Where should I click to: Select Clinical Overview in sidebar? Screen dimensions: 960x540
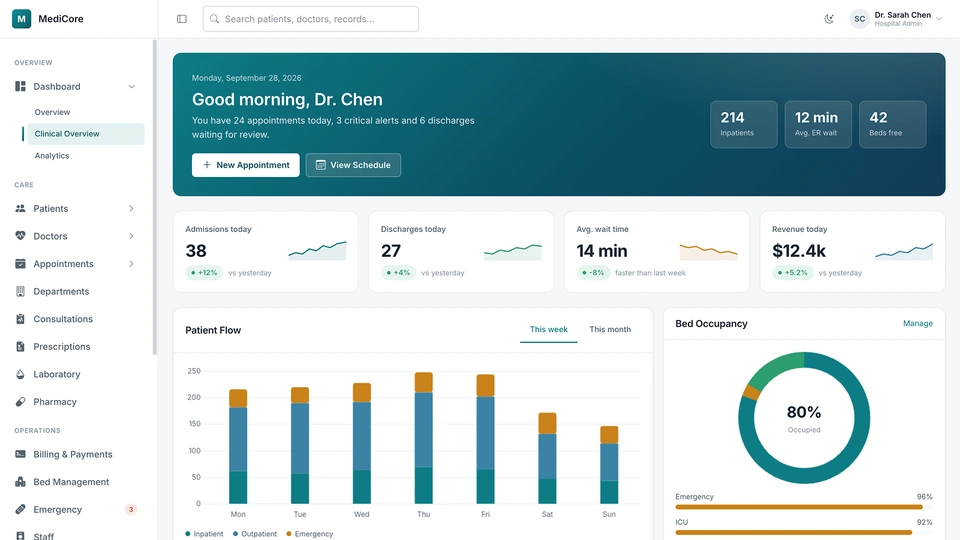click(86, 134)
